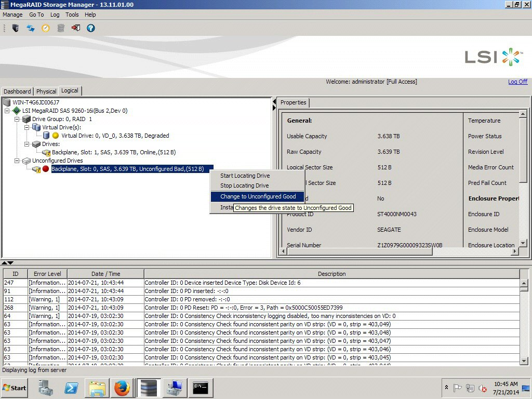Click the taskbar clock showing 10:45 AM
532x399 pixels.
[x=506, y=388]
